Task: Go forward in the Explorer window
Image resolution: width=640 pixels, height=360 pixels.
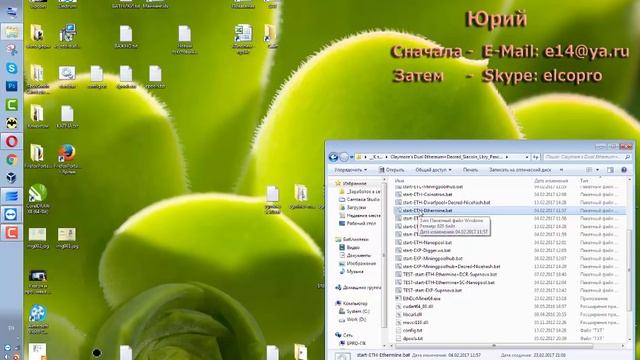Action: tap(344, 157)
